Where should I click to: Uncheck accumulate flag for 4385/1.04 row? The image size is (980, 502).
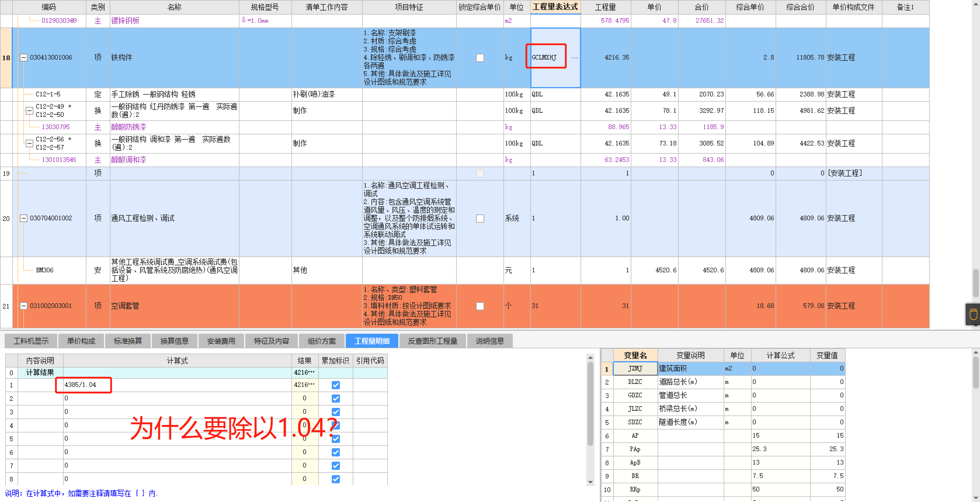pos(336,385)
